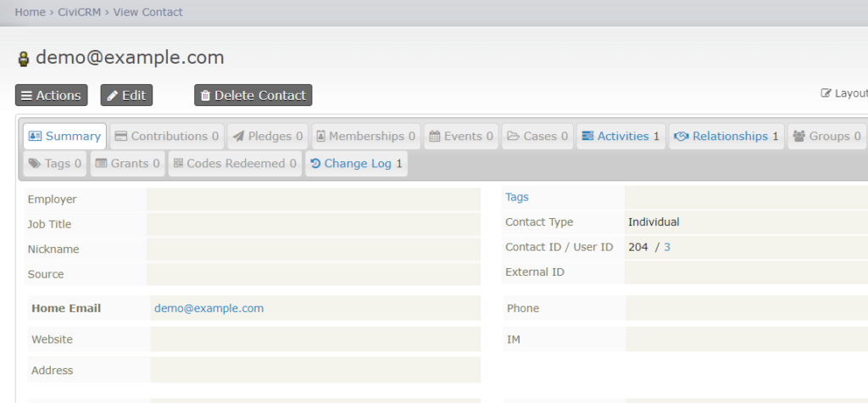Click the demo@example.com Home Email link
868x403 pixels.
209,308
